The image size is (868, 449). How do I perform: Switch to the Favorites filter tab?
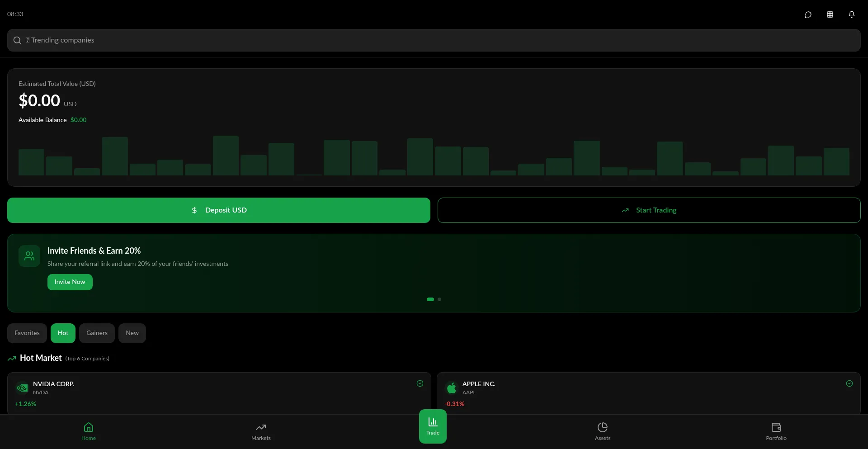(27, 333)
